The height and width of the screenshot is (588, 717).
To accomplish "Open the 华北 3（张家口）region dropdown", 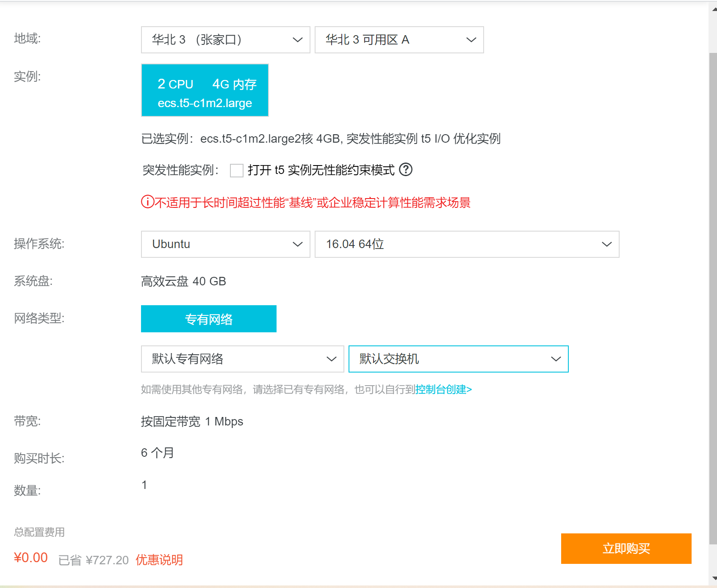I will tap(225, 40).
